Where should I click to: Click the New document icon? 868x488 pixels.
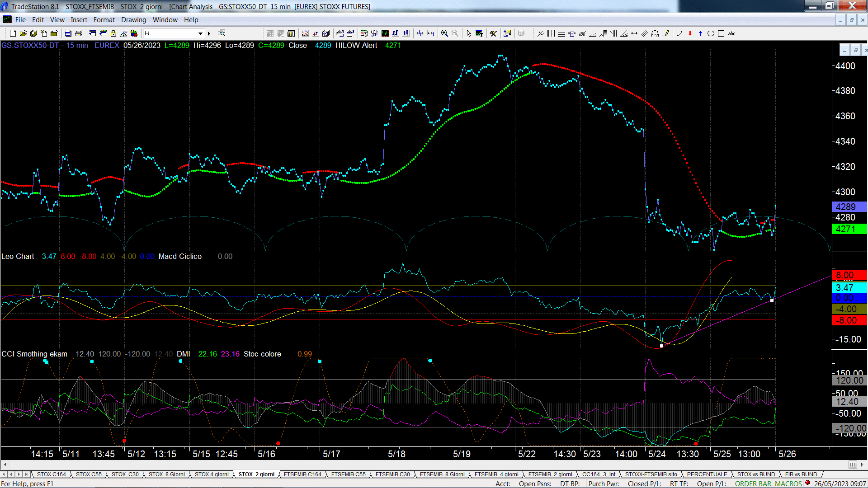tap(13, 33)
